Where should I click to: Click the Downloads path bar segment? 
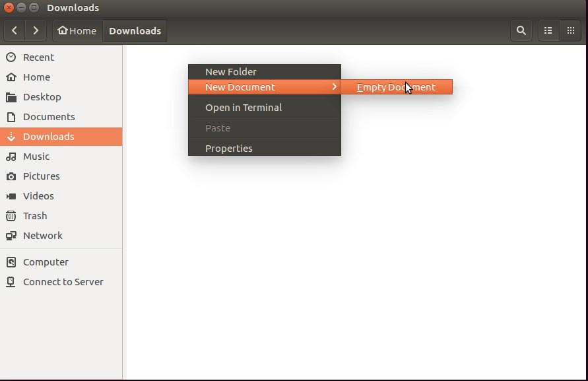pyautogui.click(x=135, y=30)
